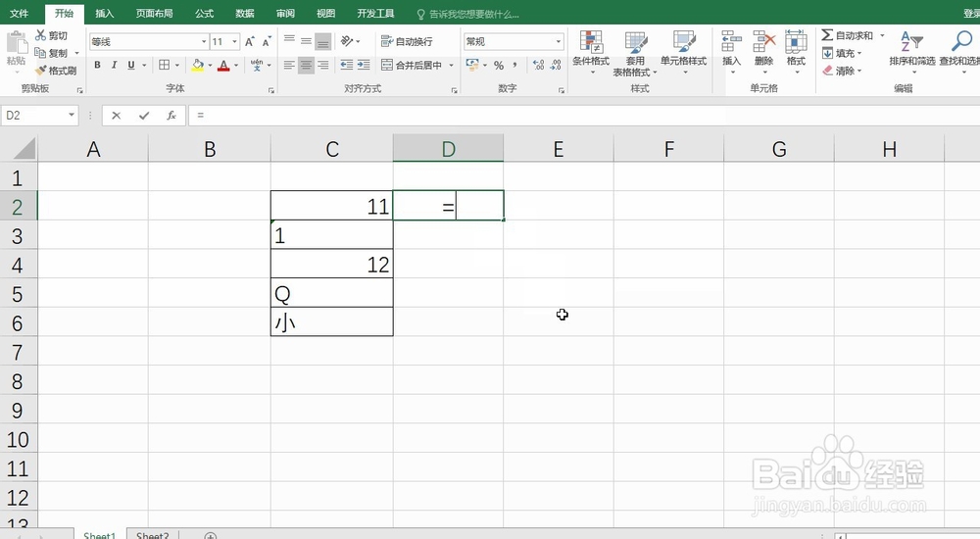The width and height of the screenshot is (980, 539).
Task: Confirm the formula entry with the checkmark
Action: 144,115
